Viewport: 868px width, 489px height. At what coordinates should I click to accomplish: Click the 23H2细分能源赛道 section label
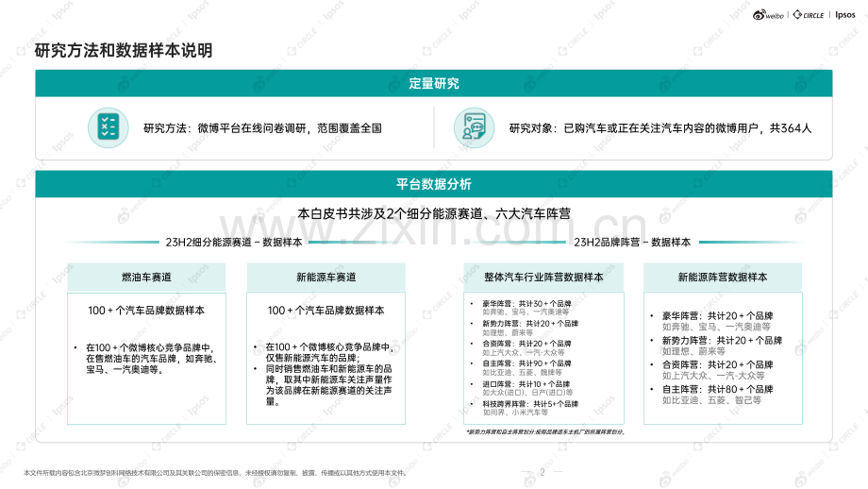coord(234,242)
